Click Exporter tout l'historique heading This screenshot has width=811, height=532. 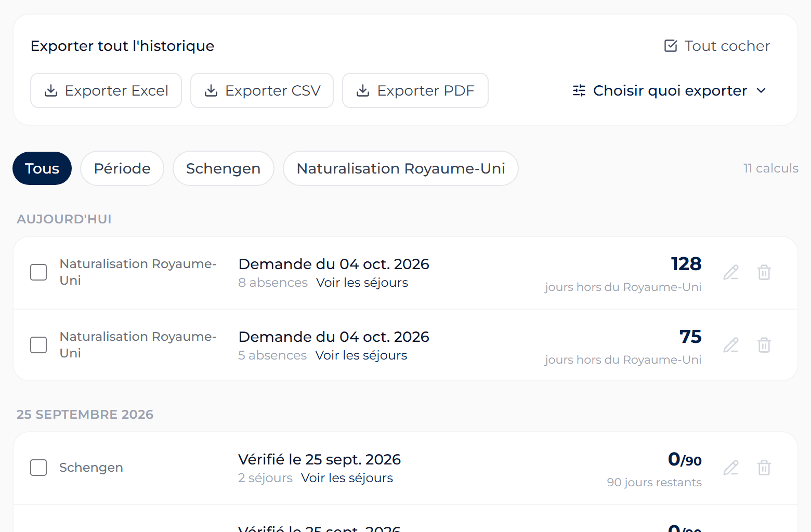click(x=122, y=46)
